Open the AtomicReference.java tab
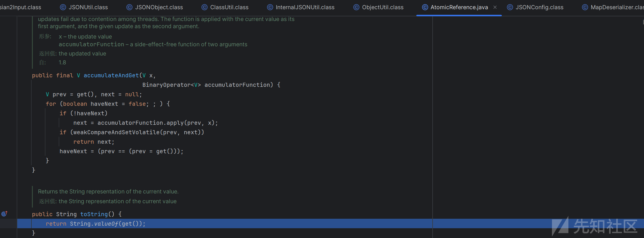644x238 pixels. 459,7
